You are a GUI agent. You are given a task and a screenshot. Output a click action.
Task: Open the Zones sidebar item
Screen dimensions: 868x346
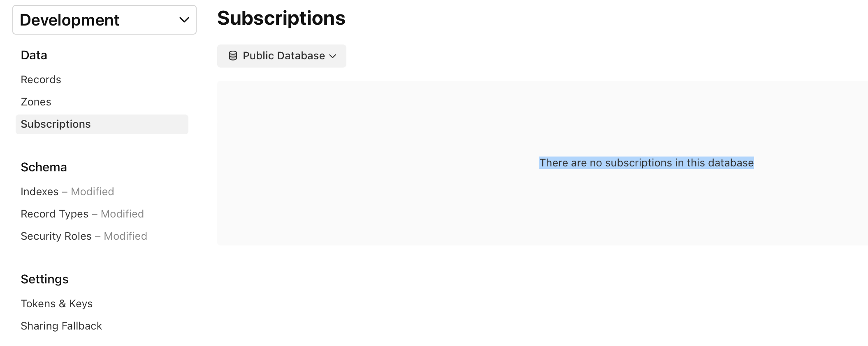[x=36, y=102]
